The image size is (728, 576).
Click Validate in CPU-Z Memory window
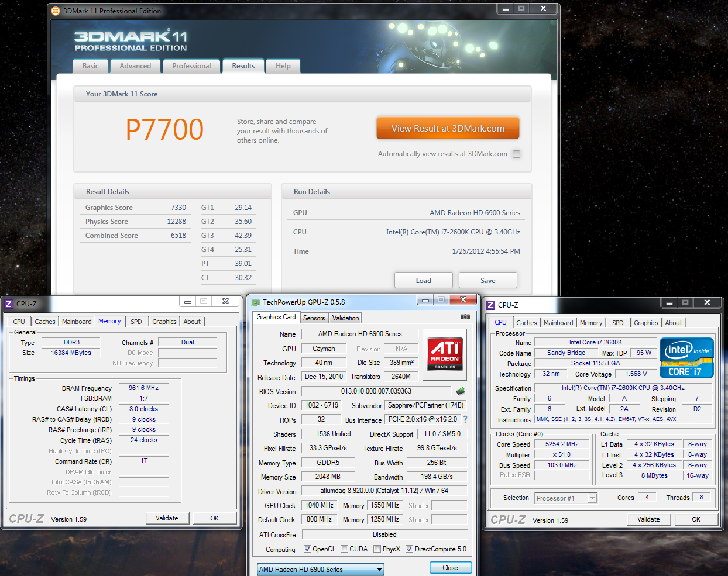click(x=167, y=518)
